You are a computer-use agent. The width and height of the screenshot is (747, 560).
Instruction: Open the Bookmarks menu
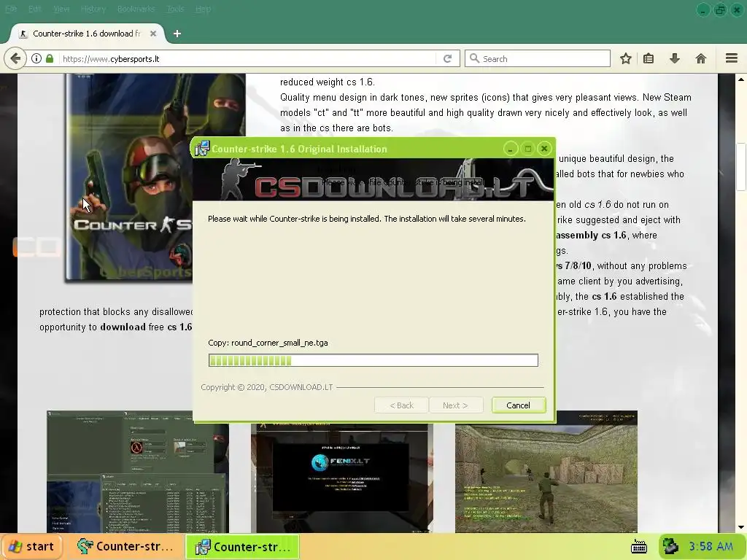point(136,9)
